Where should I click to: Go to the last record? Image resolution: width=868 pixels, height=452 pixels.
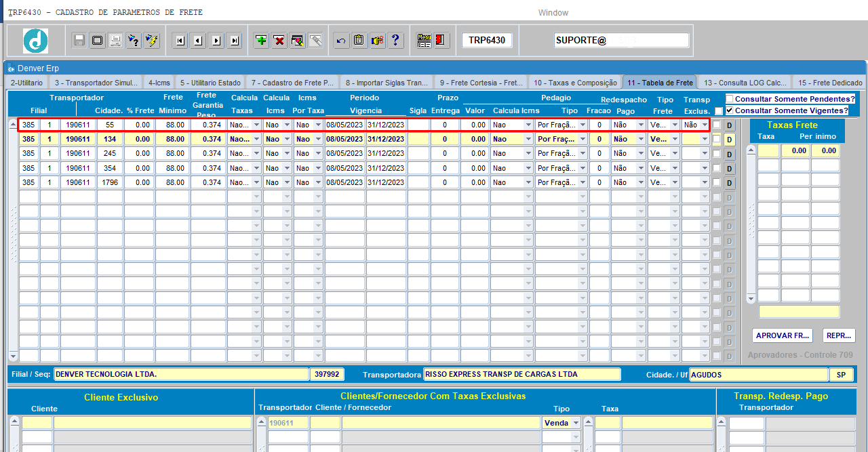235,41
